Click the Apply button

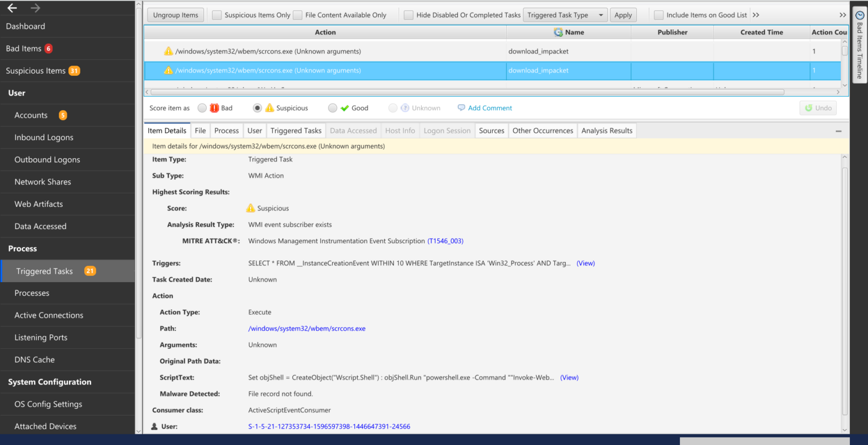[623, 15]
